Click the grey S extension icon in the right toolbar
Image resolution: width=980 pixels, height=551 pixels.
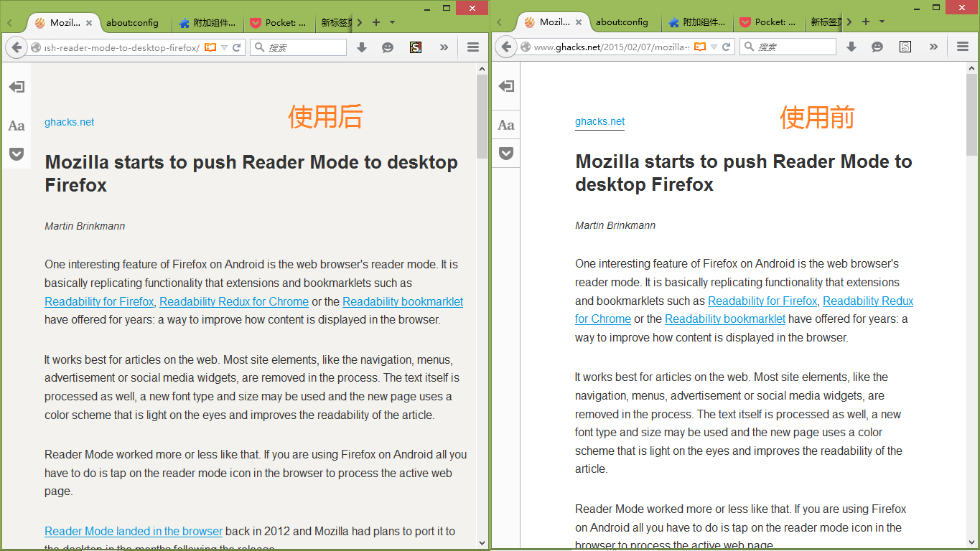tap(905, 47)
